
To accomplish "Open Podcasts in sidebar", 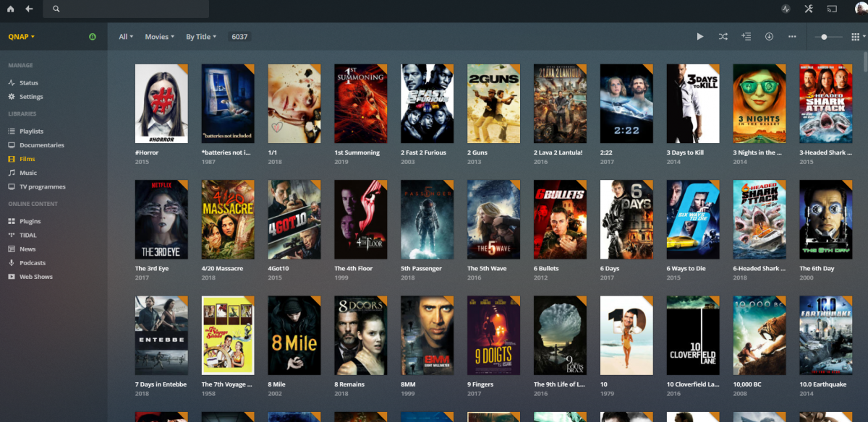I will (33, 262).
